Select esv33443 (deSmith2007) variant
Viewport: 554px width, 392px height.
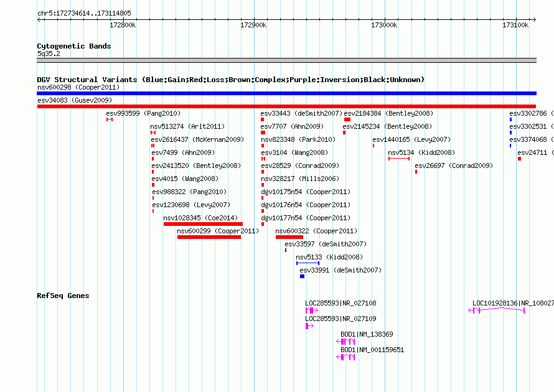[301, 113]
